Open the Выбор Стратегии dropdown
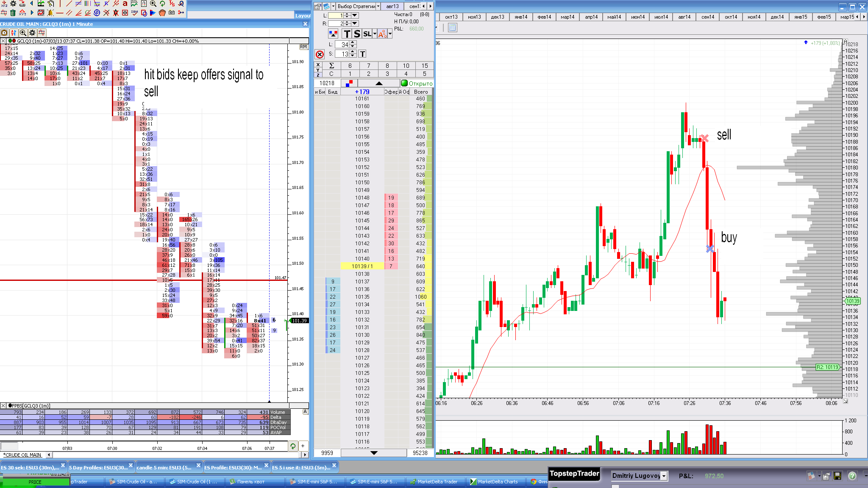This screenshot has height=488, width=868. pos(378,6)
